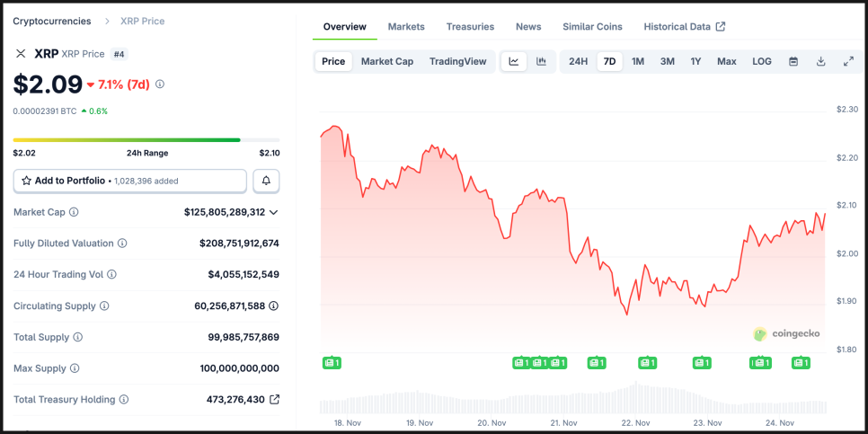The width and height of the screenshot is (868, 434).
Task: Click the news marker below 22. Nov
Action: click(x=647, y=363)
